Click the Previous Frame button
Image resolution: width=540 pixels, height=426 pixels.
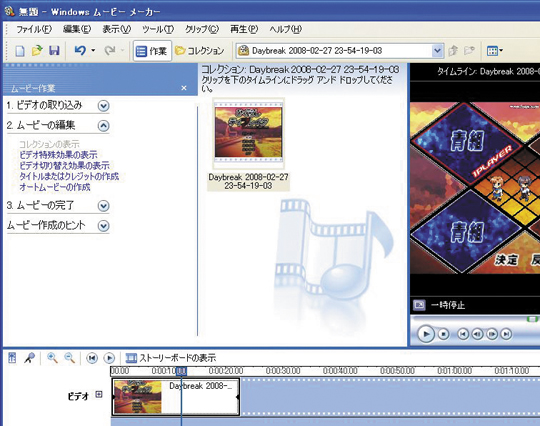pyautogui.click(x=477, y=334)
